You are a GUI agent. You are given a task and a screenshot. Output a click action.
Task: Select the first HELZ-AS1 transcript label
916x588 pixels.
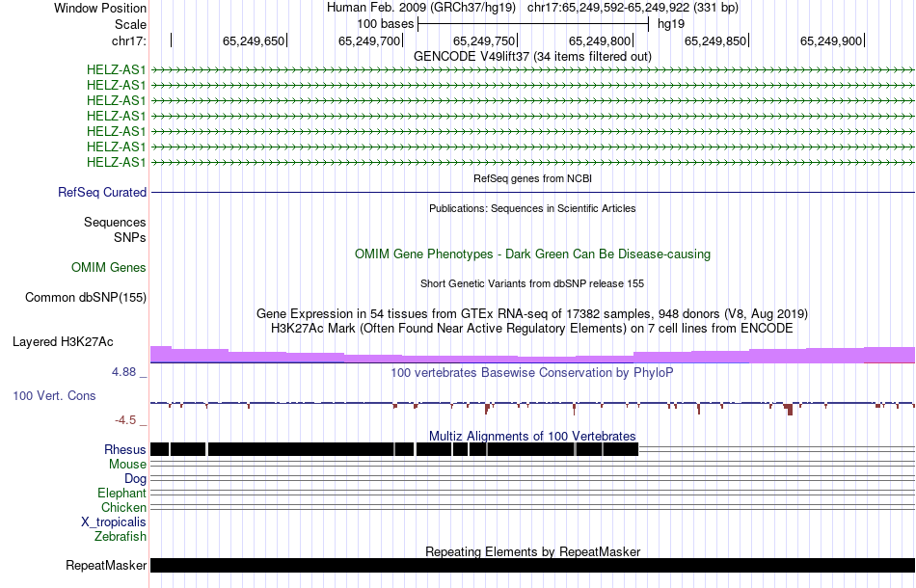pyautogui.click(x=117, y=70)
